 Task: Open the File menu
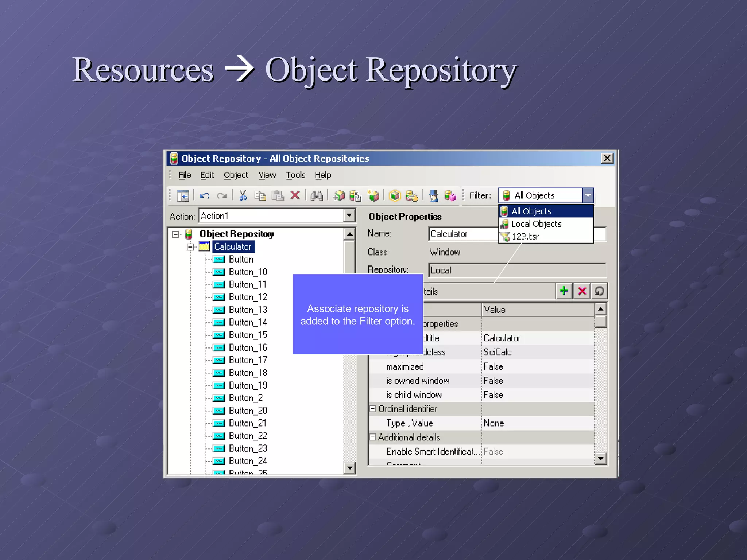click(x=185, y=175)
